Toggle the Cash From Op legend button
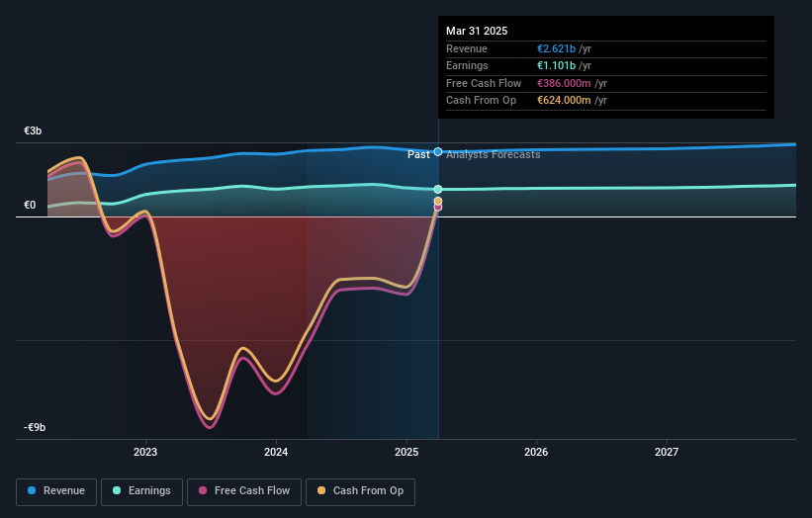812x518 pixels. [360, 491]
